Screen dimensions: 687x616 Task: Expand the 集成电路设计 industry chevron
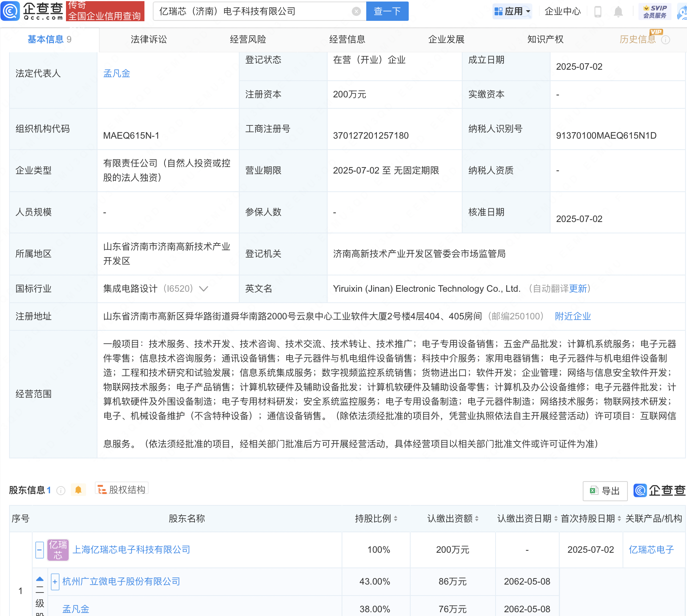(x=204, y=289)
